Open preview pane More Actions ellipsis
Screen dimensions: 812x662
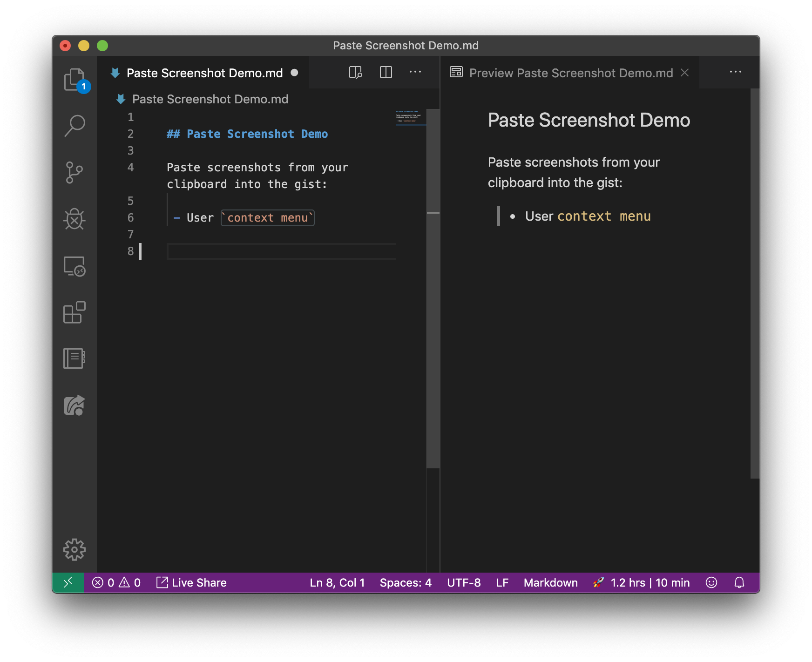click(736, 72)
